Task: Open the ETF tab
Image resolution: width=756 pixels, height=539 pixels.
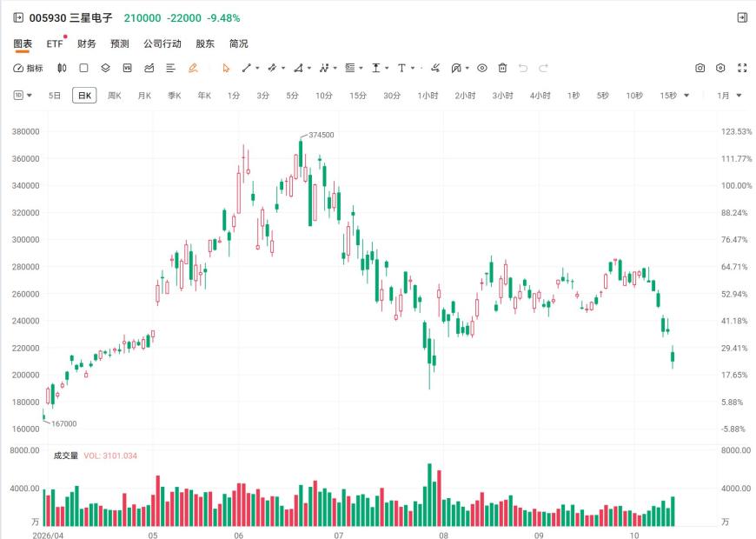Action: [x=55, y=44]
